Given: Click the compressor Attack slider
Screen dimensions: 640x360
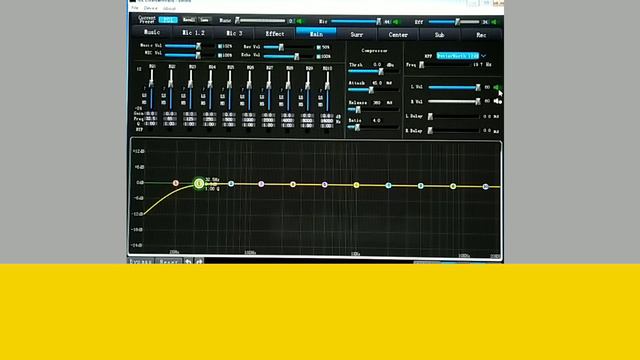Looking at the screenshot, I should click(373, 90).
